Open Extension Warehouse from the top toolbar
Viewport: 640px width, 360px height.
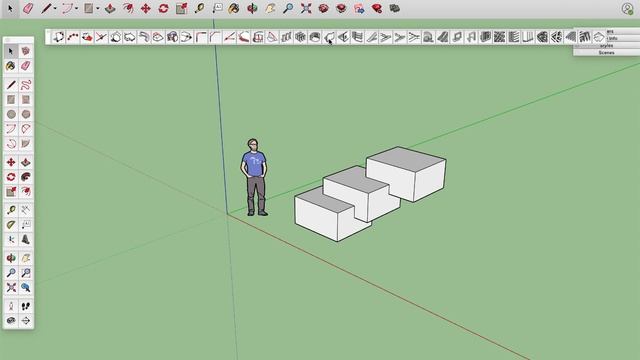tap(342, 8)
